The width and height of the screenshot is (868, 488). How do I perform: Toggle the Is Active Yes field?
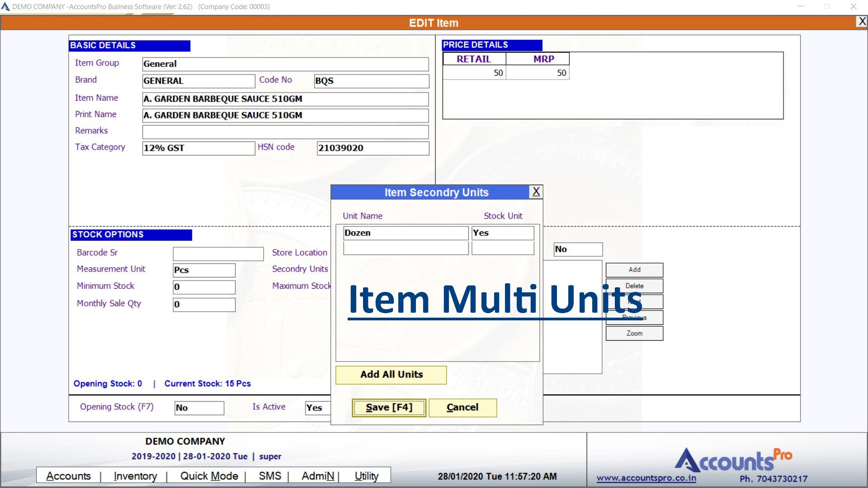click(x=318, y=408)
